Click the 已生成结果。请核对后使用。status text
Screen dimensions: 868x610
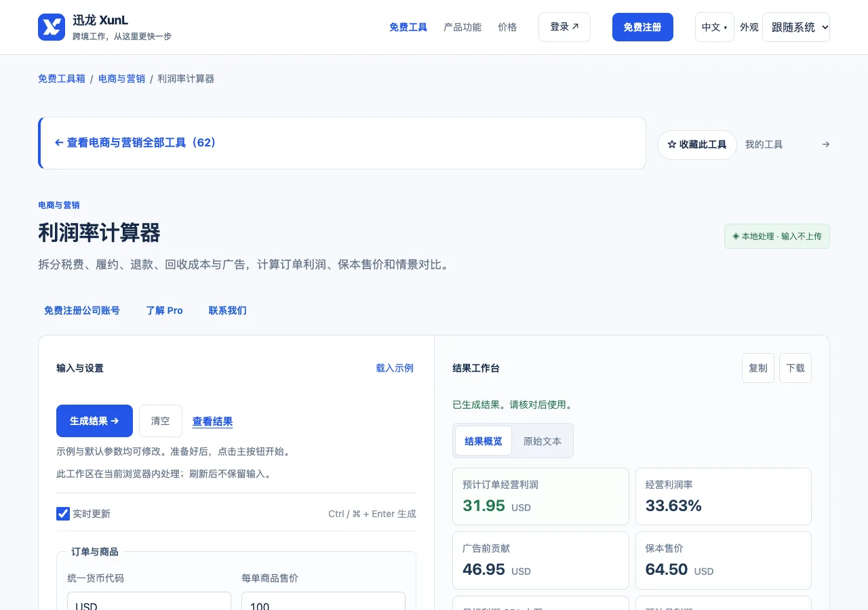click(x=513, y=405)
